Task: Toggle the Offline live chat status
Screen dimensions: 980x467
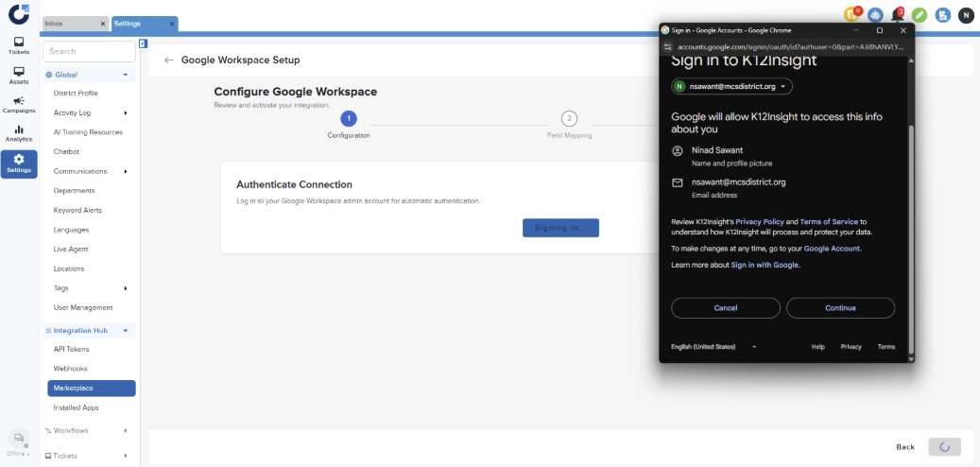Action: 19,442
